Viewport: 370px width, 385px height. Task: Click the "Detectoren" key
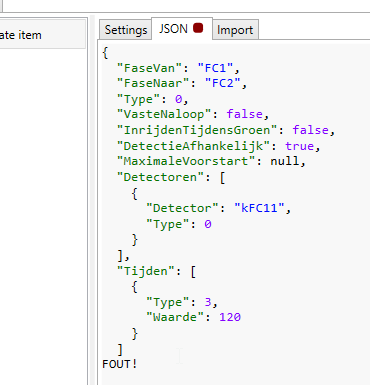pyautogui.click(x=160, y=177)
